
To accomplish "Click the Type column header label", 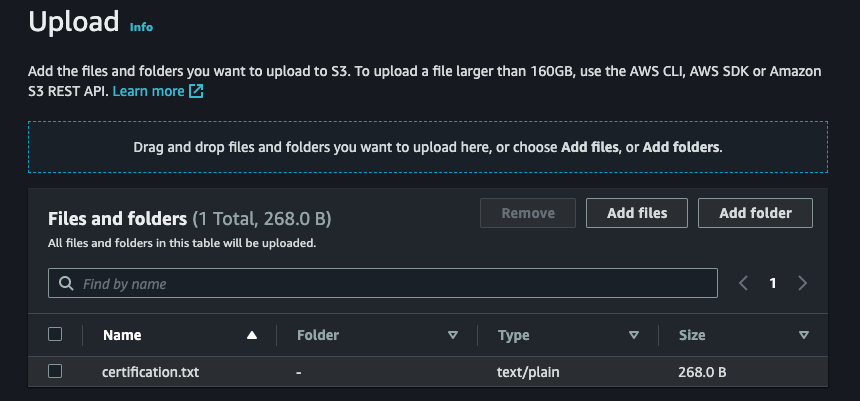I will pos(513,335).
